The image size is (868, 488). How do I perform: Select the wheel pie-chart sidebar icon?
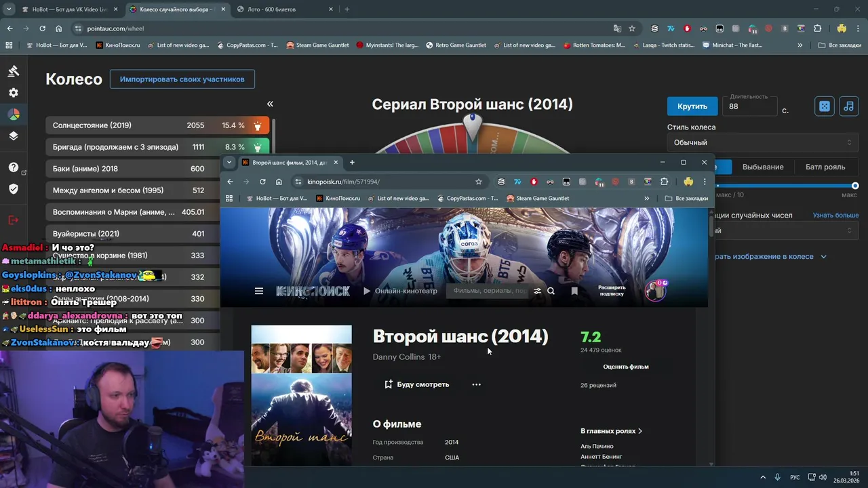click(x=14, y=115)
